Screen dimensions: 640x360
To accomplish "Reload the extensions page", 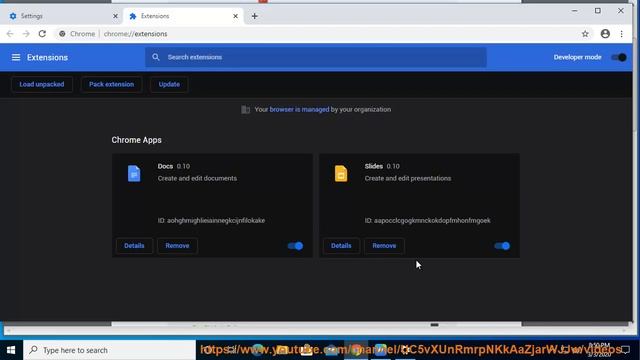I will tap(42, 34).
